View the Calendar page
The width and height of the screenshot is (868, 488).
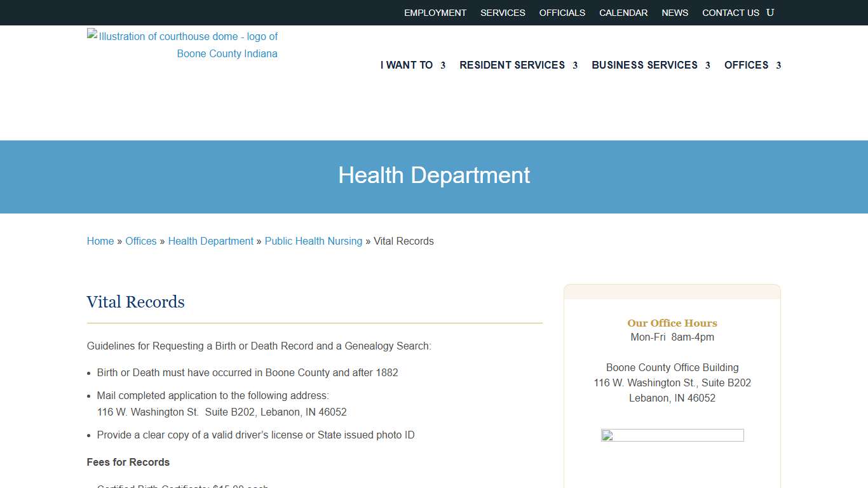[x=623, y=13]
